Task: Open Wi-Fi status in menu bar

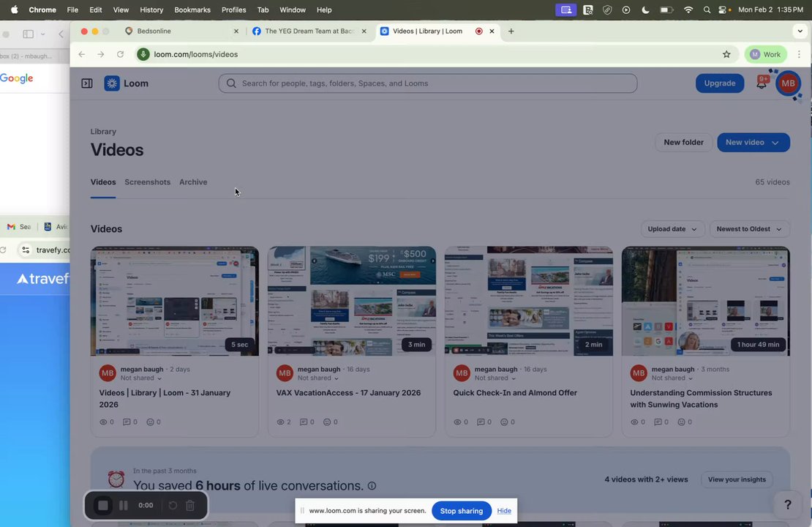Action: (x=688, y=10)
